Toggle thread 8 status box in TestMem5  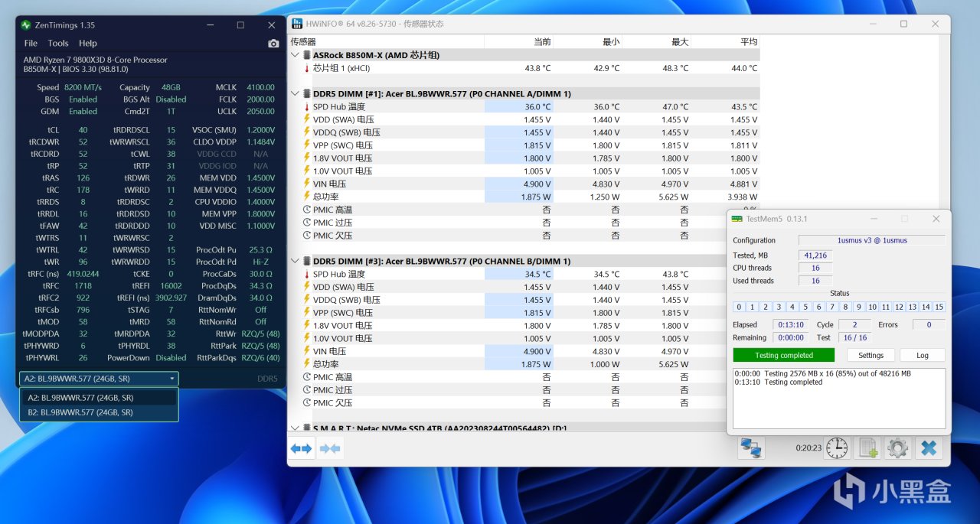845,307
